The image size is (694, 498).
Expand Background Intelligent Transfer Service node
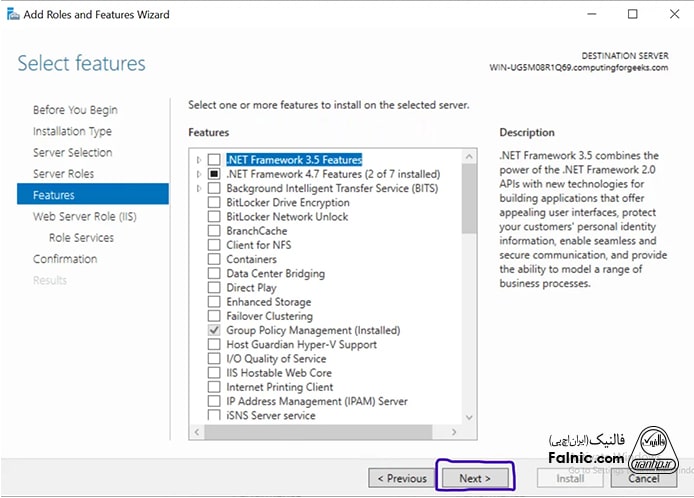(x=200, y=188)
